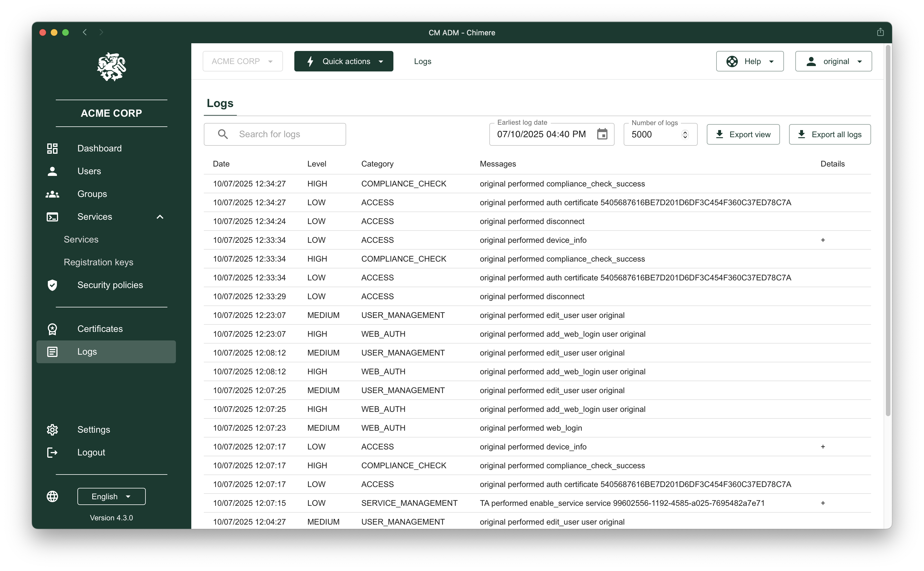Click the Chimere griffin logo
This screenshot has width=924, height=571.
click(111, 67)
